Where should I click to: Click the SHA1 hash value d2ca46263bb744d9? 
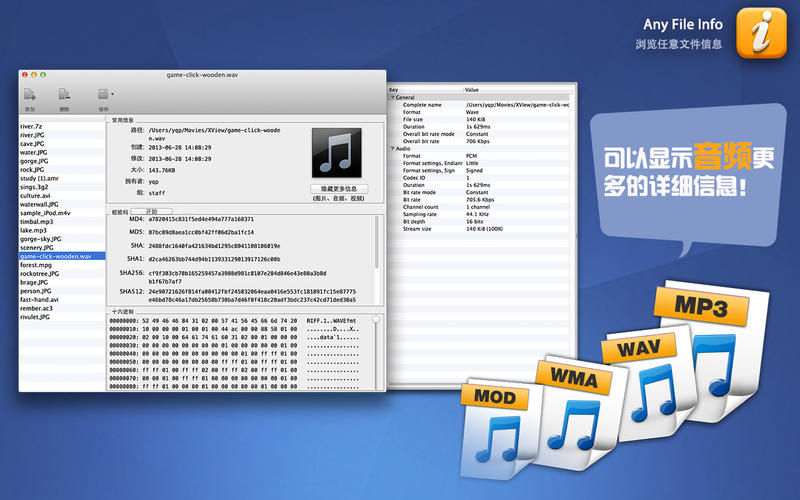pos(214,259)
